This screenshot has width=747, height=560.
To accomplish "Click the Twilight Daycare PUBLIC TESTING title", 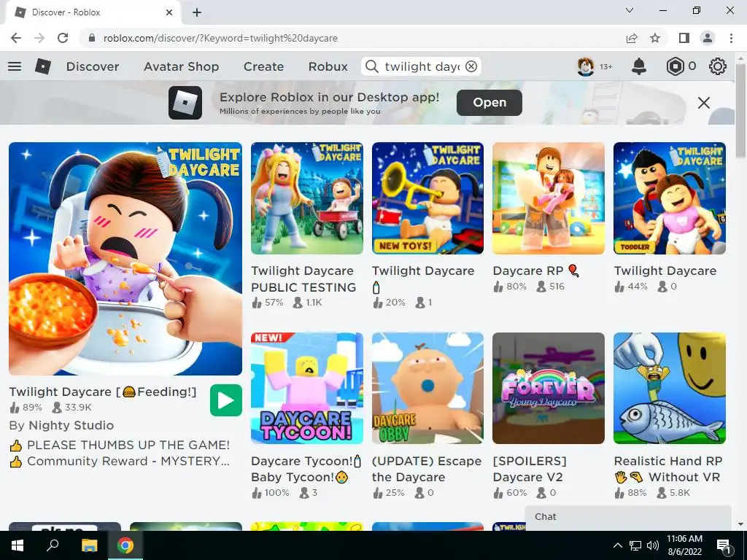I will (303, 279).
